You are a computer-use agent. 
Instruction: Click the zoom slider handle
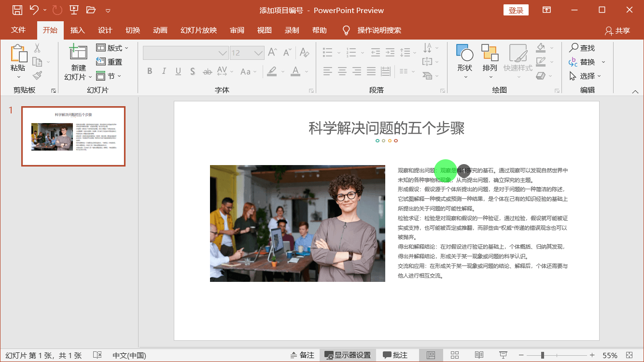pos(543,355)
